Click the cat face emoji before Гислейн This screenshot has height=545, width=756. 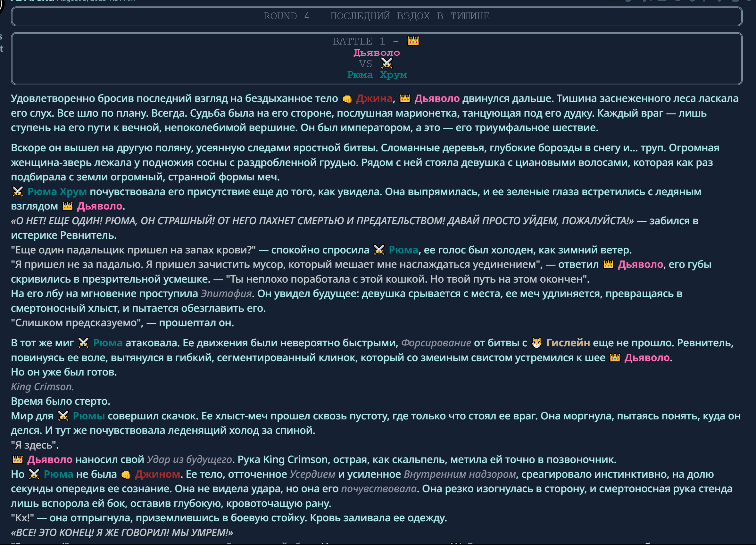coord(536,343)
